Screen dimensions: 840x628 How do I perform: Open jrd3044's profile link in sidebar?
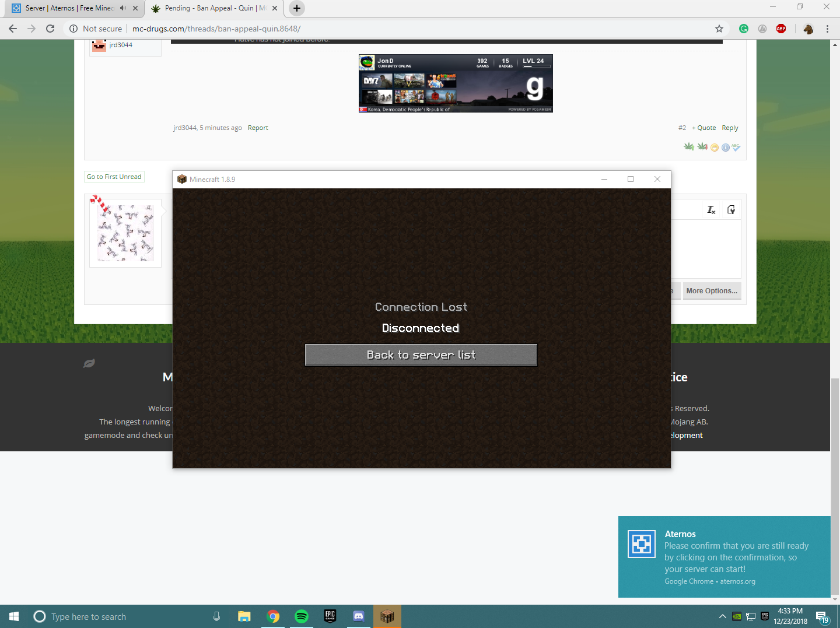tap(121, 45)
